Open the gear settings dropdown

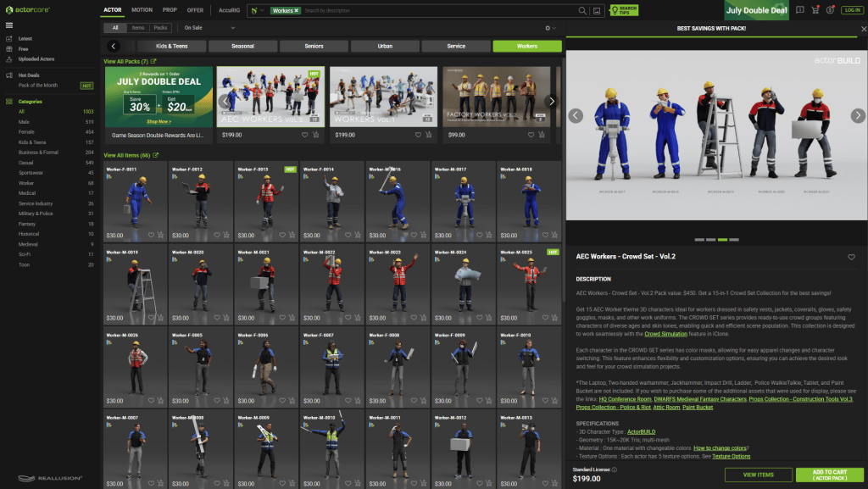click(550, 28)
